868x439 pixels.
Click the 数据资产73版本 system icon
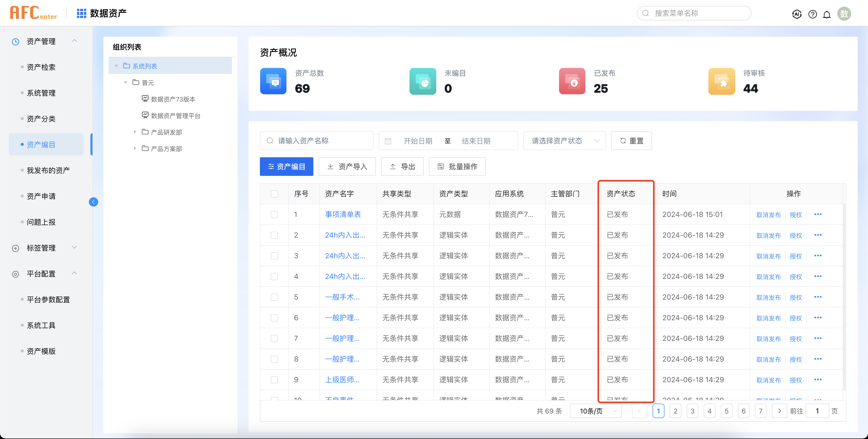click(x=145, y=98)
